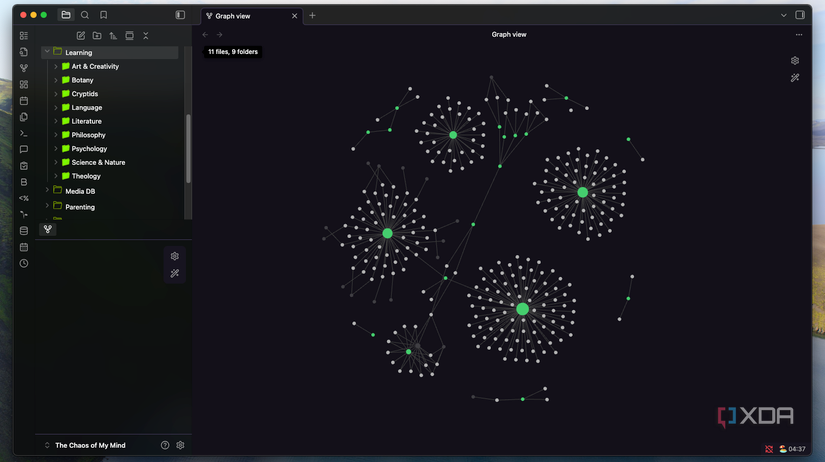
Task: Open a new tab with plus button
Action: [x=312, y=16]
